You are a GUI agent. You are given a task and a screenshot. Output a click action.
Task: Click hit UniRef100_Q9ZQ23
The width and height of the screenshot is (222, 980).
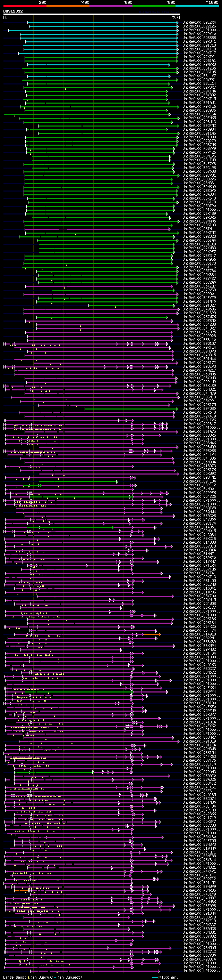tap(199, 237)
